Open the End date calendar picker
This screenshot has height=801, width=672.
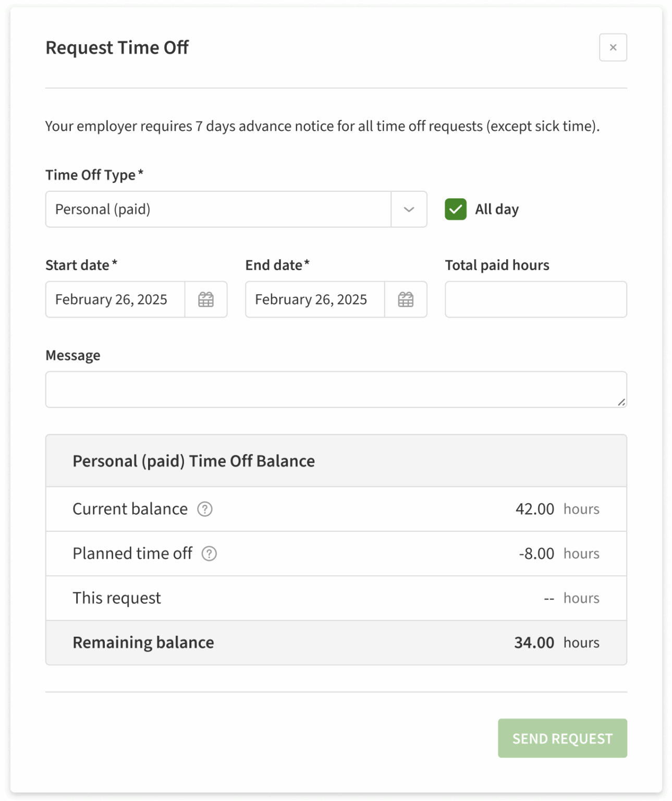(406, 299)
